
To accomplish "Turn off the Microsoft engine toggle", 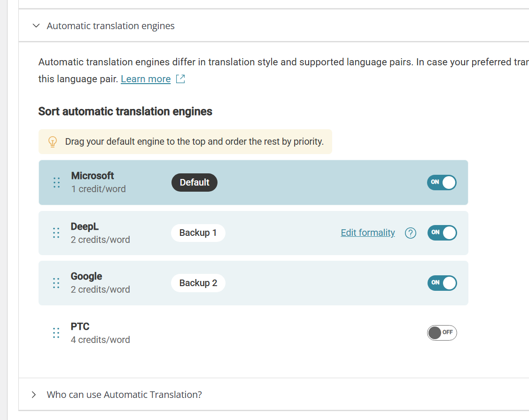I will (x=442, y=182).
